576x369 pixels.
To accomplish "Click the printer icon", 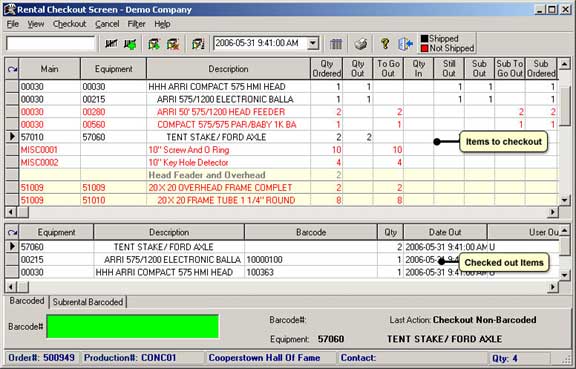I will pos(361,44).
